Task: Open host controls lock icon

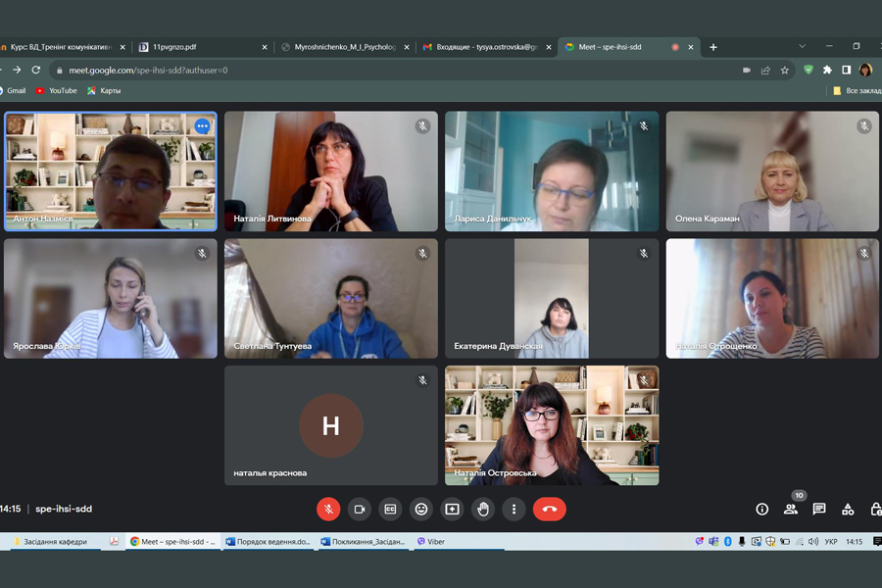Action: [x=876, y=510]
